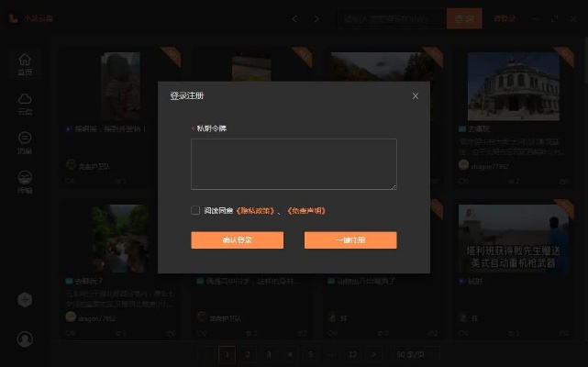The height and width of the screenshot is (367, 588).
Task: Open the white domed building thumbnail
Action: tap(514, 86)
